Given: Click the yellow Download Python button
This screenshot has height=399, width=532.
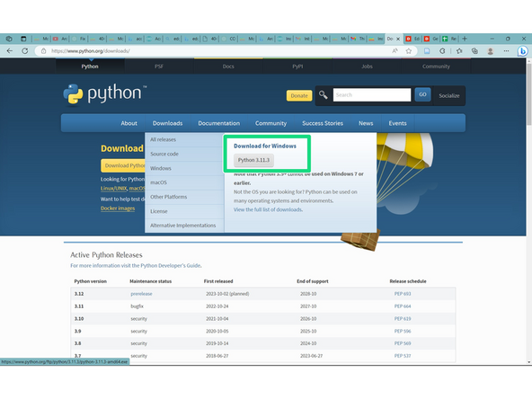Looking at the screenshot, I should click(123, 165).
